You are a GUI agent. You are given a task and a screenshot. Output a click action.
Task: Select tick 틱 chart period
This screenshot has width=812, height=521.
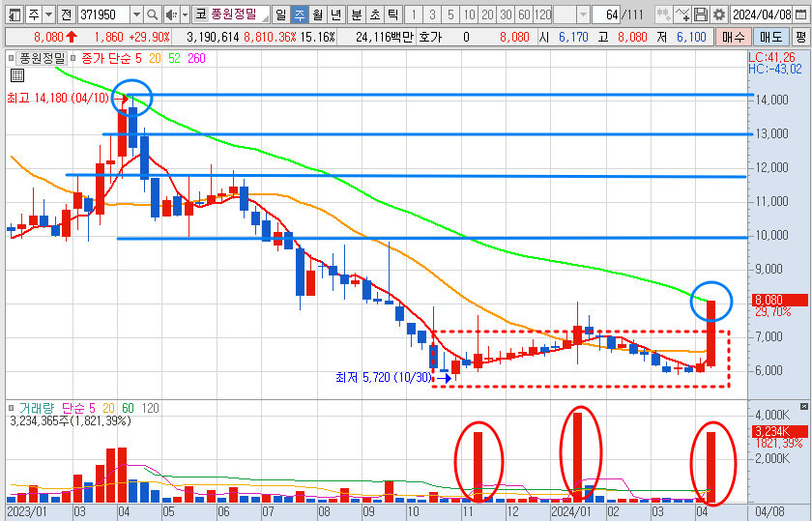click(393, 14)
